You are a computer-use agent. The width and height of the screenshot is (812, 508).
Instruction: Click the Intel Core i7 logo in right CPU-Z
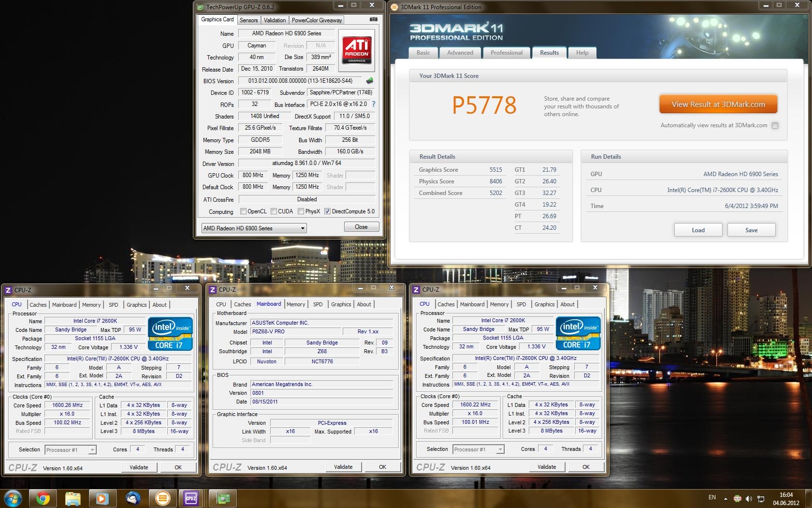pyautogui.click(x=578, y=333)
